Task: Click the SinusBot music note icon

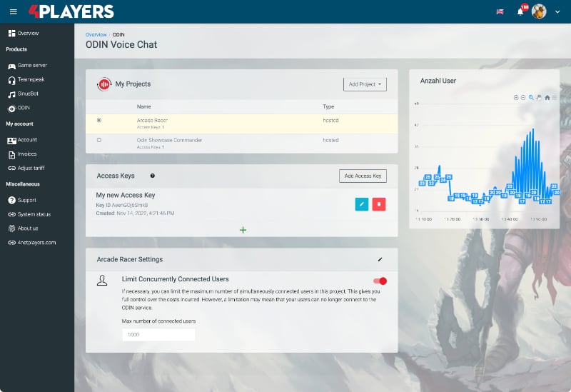Action: [x=11, y=95]
